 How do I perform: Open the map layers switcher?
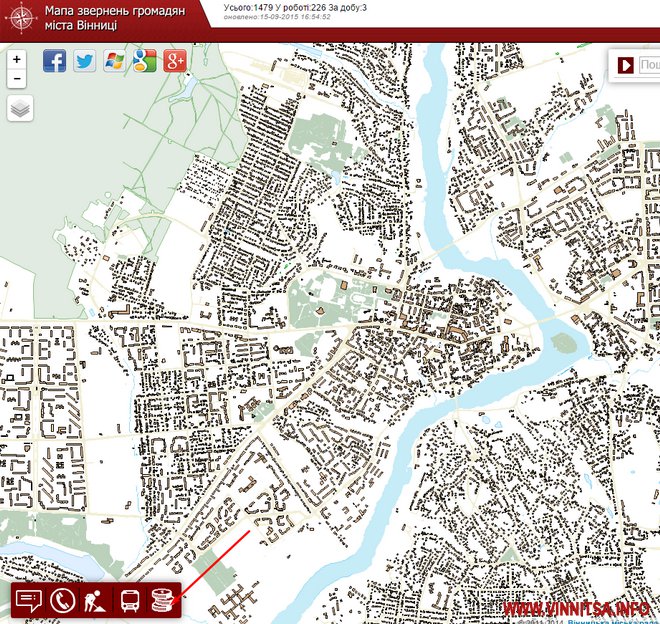20,109
